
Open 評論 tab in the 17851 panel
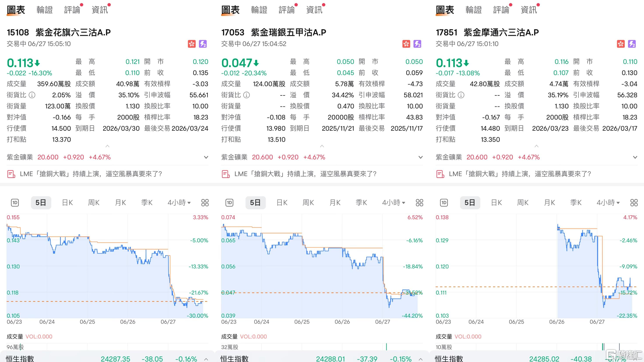click(501, 10)
